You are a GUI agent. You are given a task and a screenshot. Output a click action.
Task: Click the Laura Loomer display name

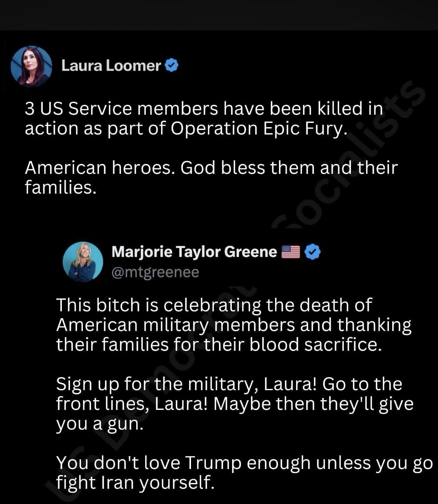click(x=111, y=66)
